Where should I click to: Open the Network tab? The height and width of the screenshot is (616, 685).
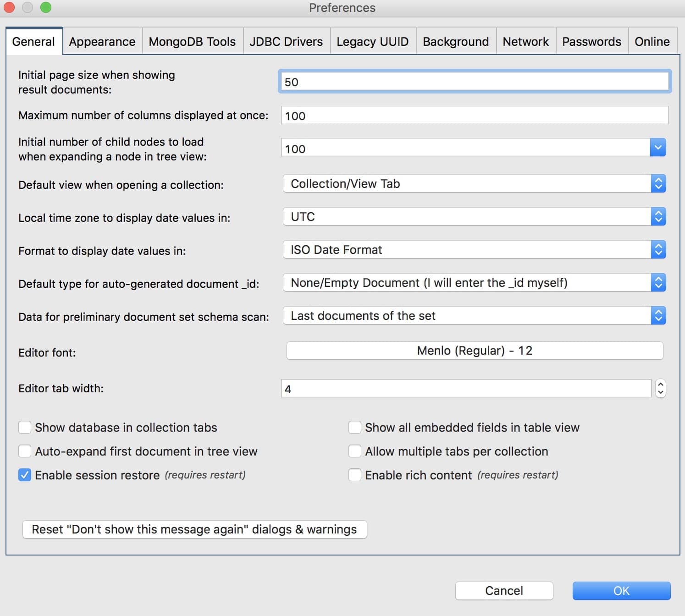pos(525,41)
